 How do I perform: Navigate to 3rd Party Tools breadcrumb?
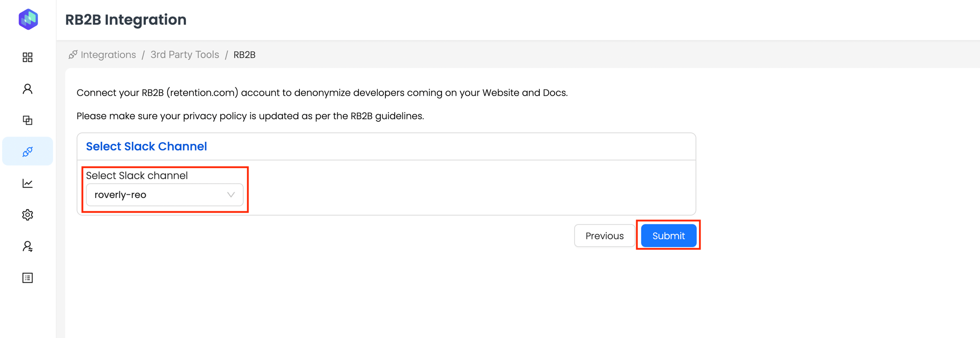coord(185,54)
